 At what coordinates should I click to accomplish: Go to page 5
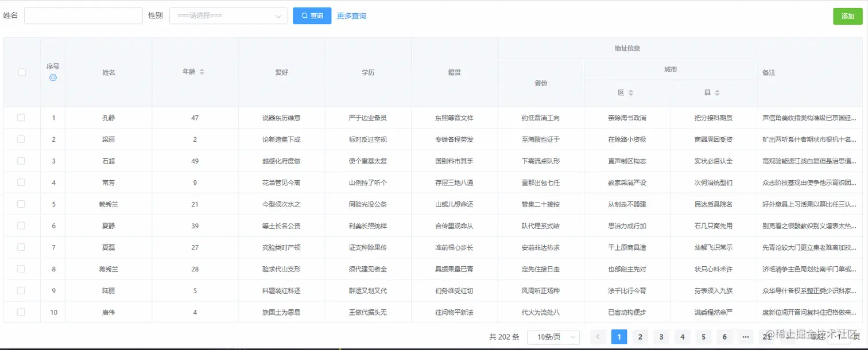703,337
